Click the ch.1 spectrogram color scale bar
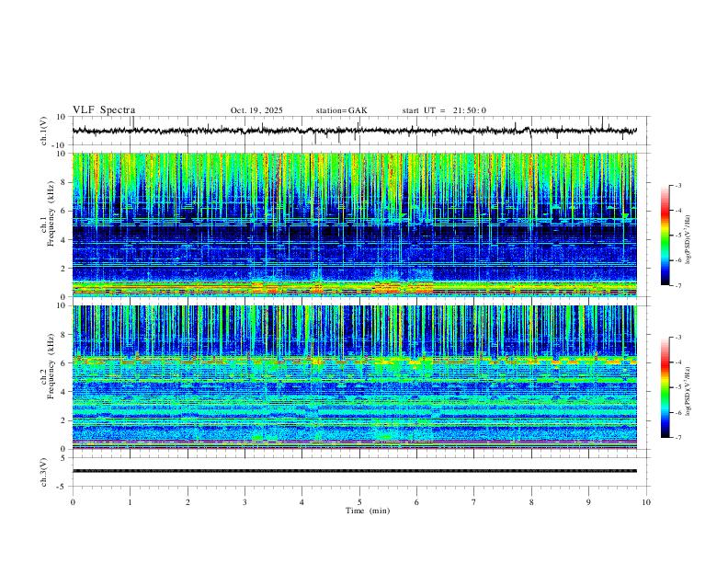The image size is (728, 563). tap(665, 236)
